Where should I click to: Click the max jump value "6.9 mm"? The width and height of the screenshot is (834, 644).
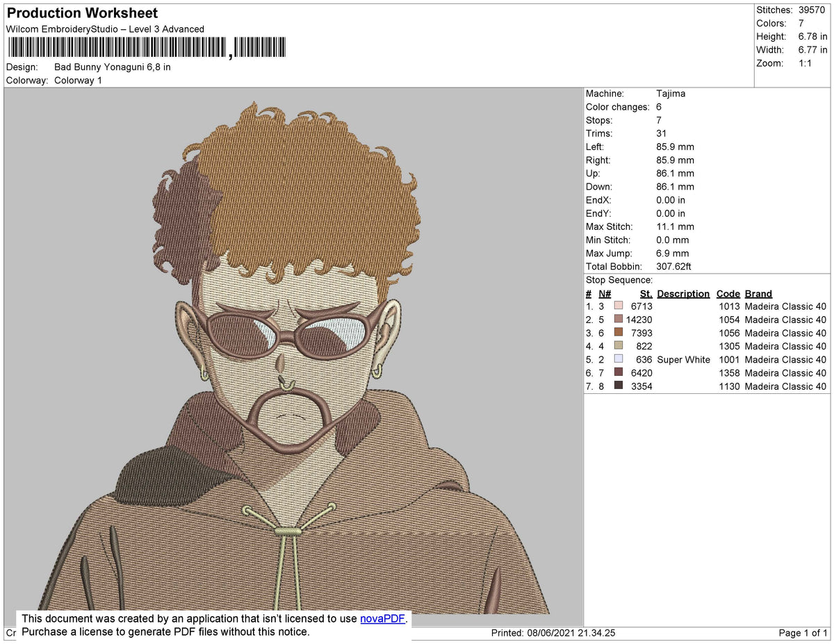673,254
